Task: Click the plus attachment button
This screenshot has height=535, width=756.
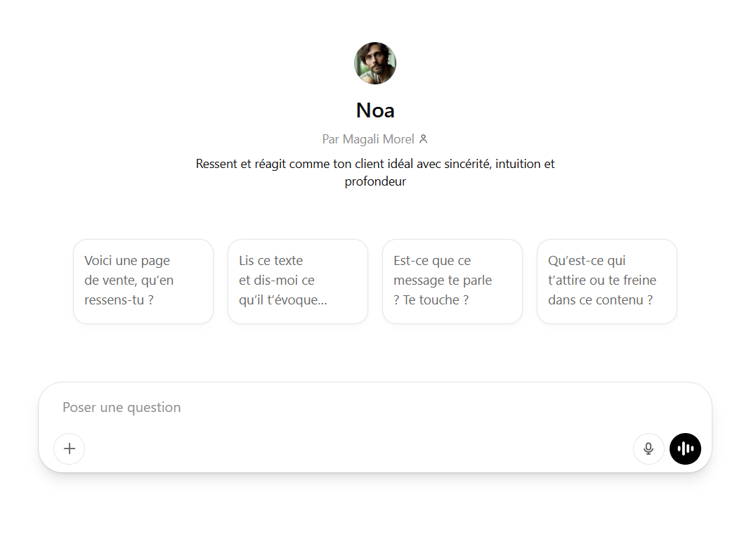Action: (70, 449)
